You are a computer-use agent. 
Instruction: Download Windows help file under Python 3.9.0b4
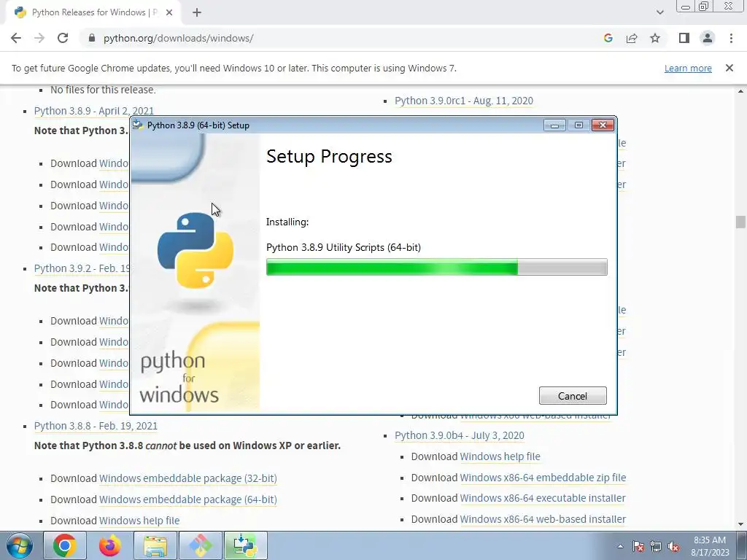(x=500, y=456)
